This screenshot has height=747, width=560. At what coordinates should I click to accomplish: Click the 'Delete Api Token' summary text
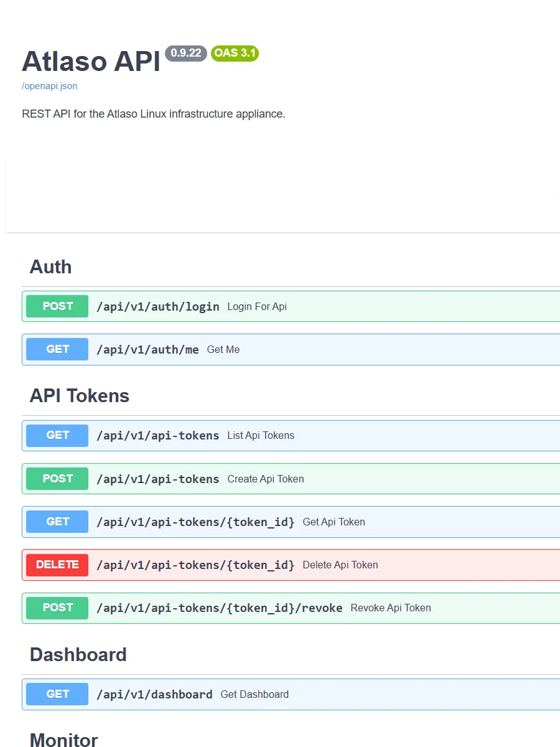(x=340, y=565)
